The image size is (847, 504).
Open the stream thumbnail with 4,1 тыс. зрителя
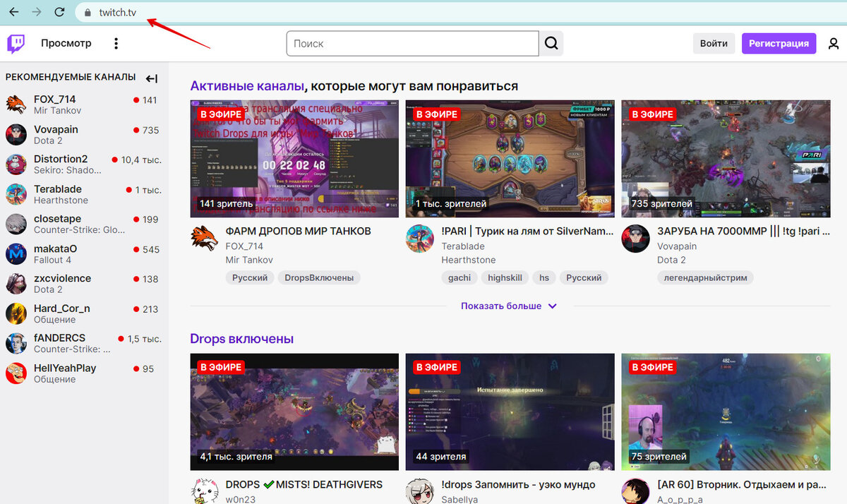(x=294, y=412)
